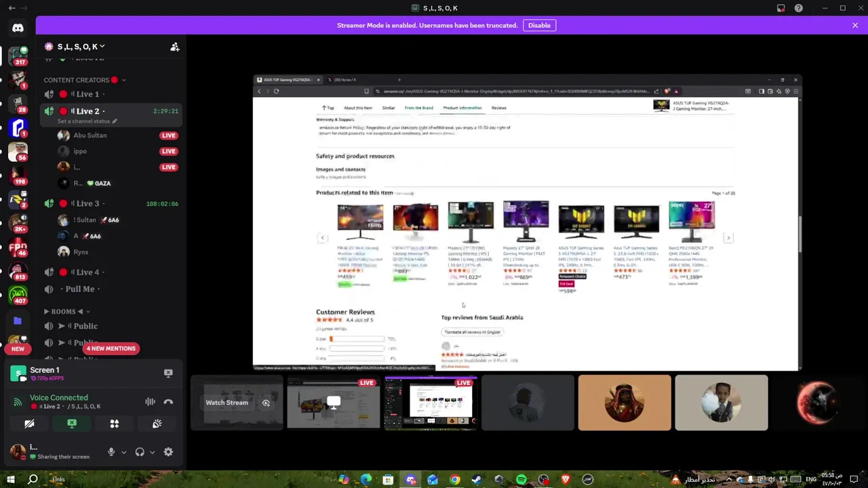
Task: Open the green server with 407 badge
Action: click(18, 296)
